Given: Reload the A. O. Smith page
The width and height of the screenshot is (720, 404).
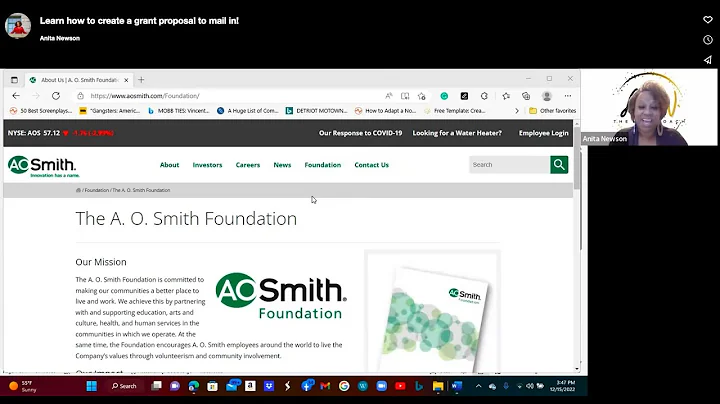Looking at the screenshot, I should pyautogui.click(x=56, y=96).
